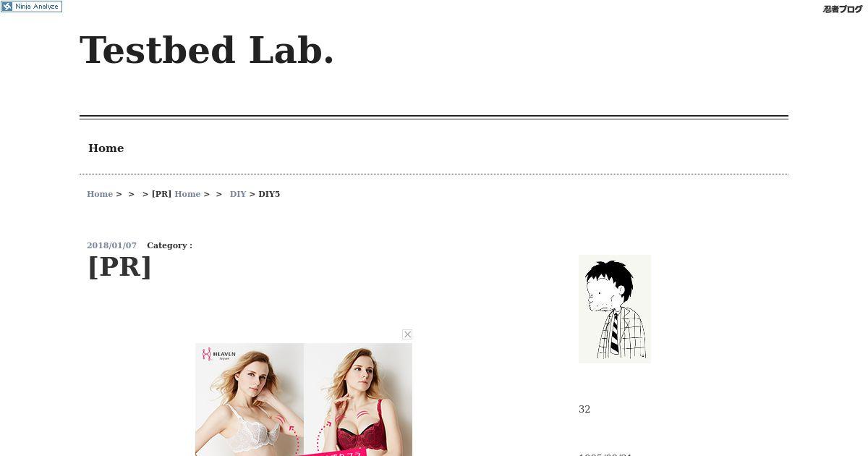The image size is (868, 456).
Task: Select the DIY5 breadcrumb entry
Action: point(269,194)
